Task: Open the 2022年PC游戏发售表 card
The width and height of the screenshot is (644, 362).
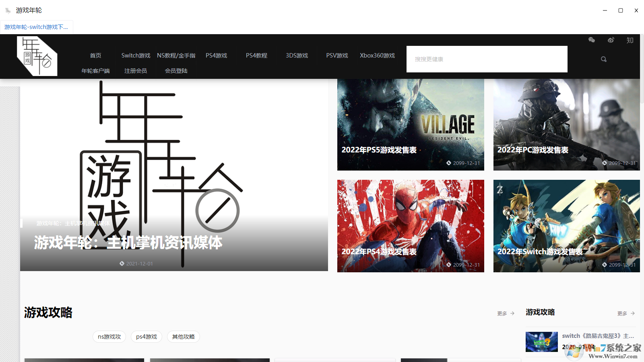Action: tap(567, 125)
